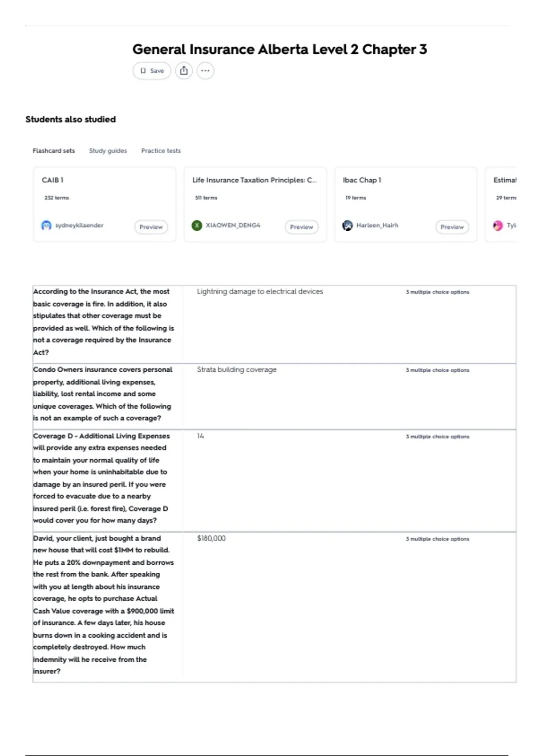Switch to the Study guides tab
534x756 pixels.
pyautogui.click(x=108, y=151)
